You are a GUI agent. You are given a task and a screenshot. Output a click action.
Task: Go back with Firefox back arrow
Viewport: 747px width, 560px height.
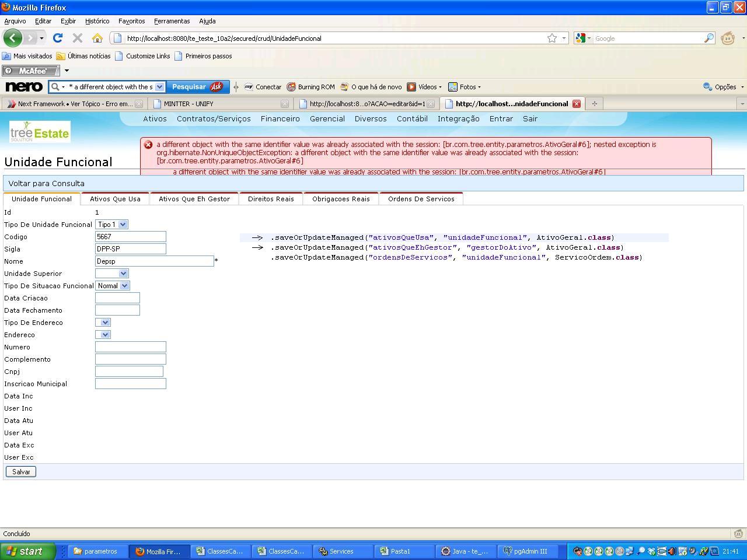click(12, 38)
